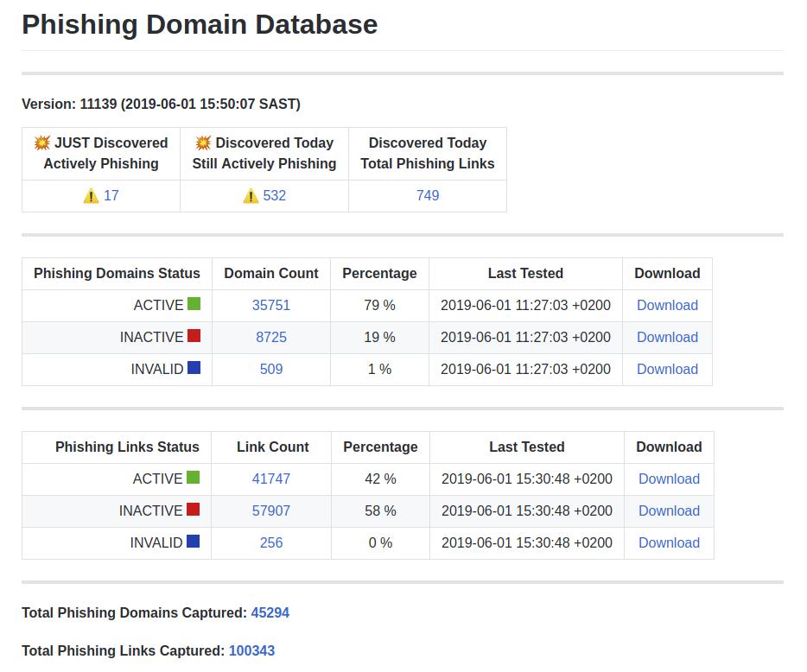Click the explosion icon beside Discovered Today Still Actively Phishing
Image resolution: width=807 pixels, height=672 pixels.
203,143
